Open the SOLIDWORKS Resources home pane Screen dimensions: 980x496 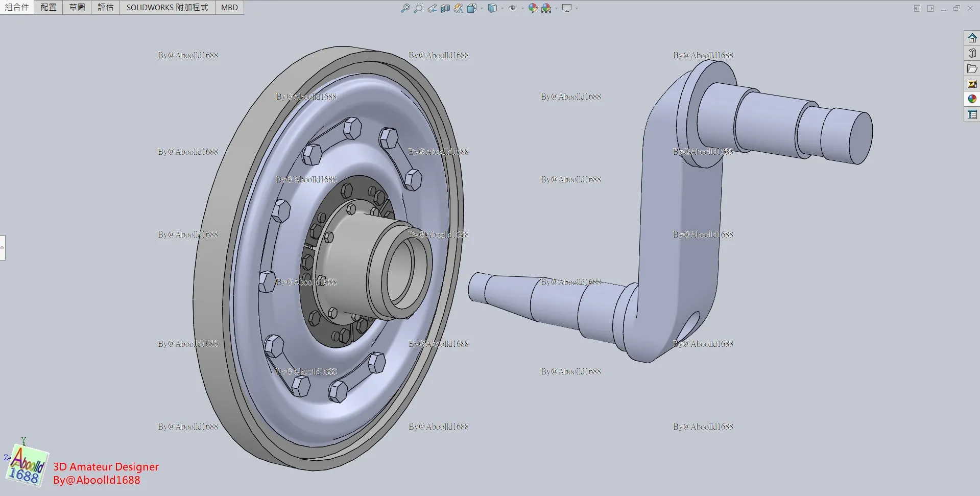(972, 38)
